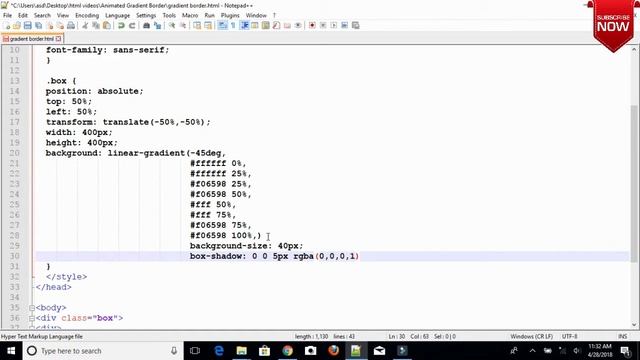Start macro recording with the red button
The height and width of the screenshot is (360, 640).
tap(312, 25)
